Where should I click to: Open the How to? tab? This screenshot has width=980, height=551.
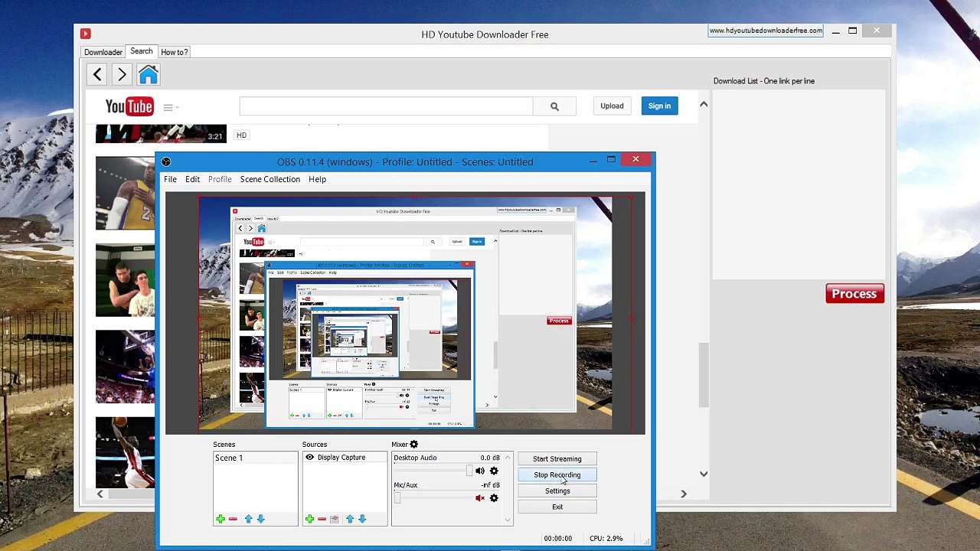coord(175,52)
